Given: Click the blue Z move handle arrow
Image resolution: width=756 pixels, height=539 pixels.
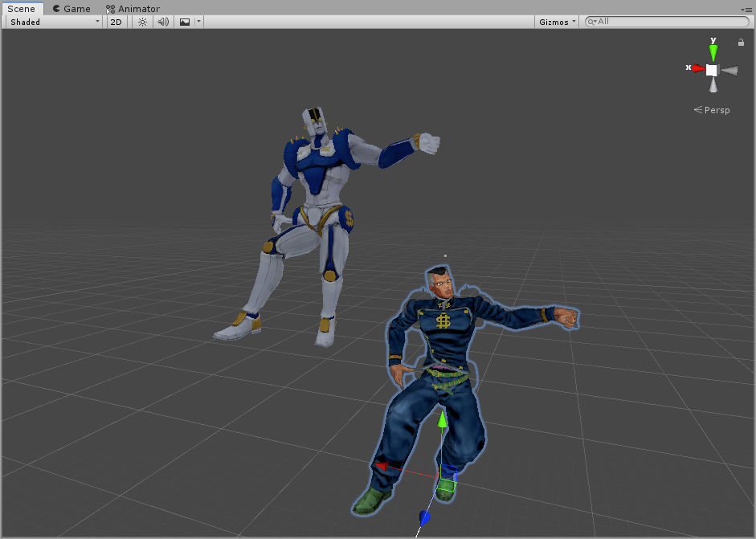Looking at the screenshot, I should 424,518.
